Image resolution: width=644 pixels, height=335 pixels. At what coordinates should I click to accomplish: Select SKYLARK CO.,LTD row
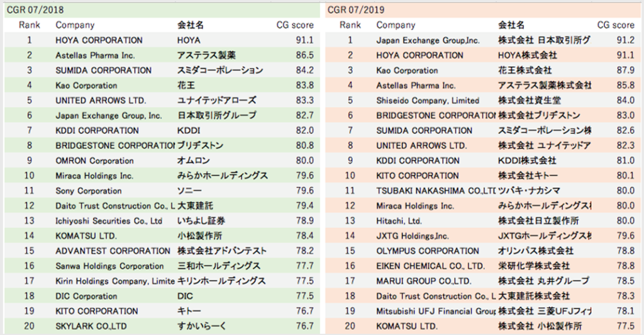162,326
